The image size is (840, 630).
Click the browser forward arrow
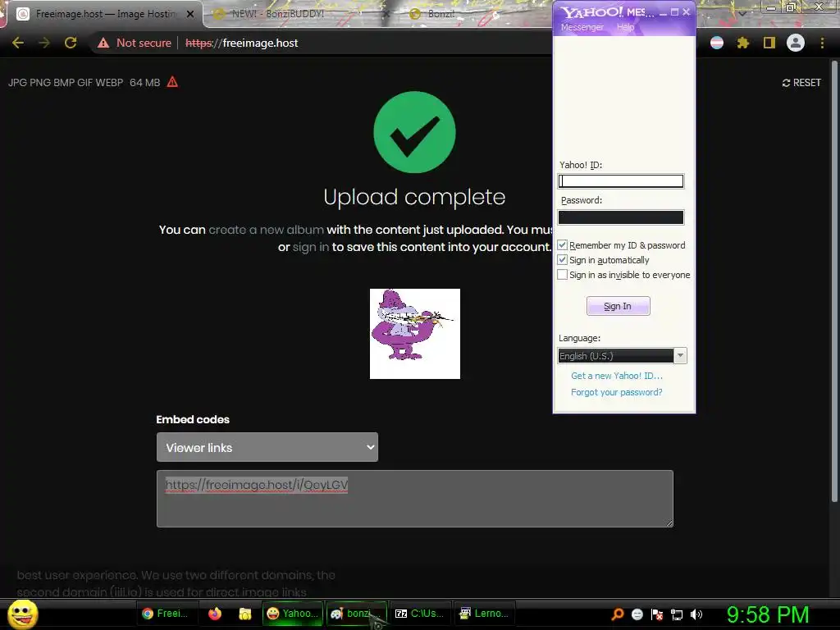(x=44, y=43)
